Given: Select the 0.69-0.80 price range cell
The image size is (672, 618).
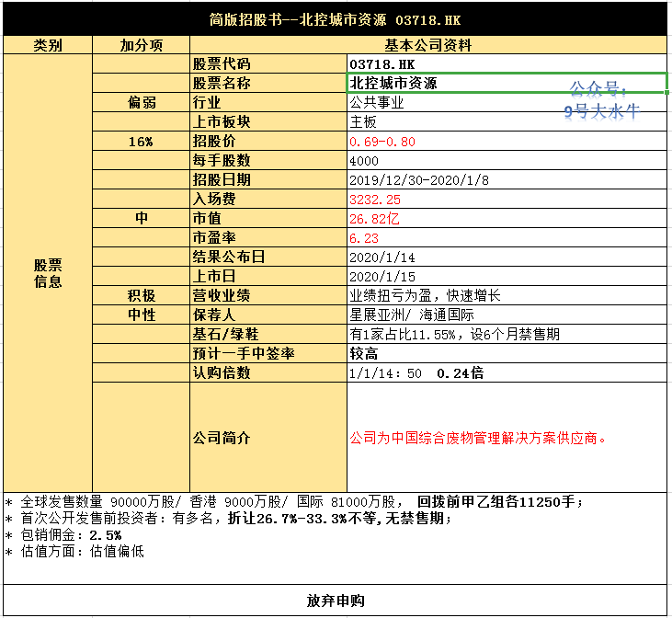Looking at the screenshot, I should (x=507, y=141).
